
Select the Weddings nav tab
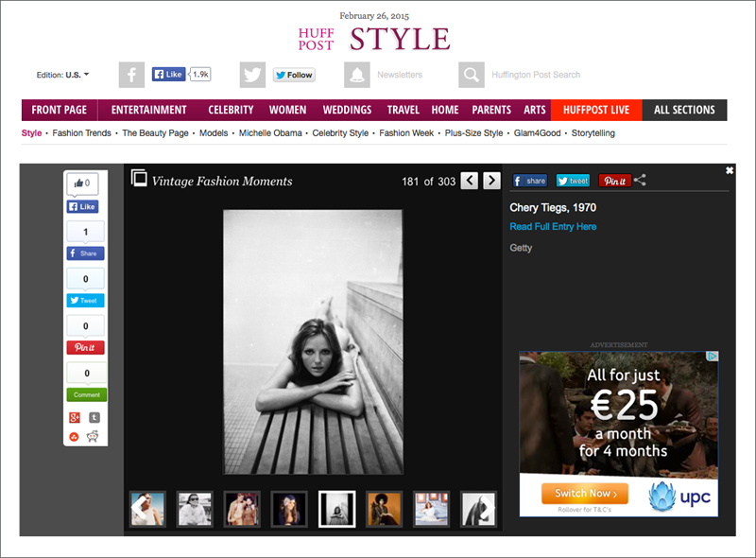point(347,110)
